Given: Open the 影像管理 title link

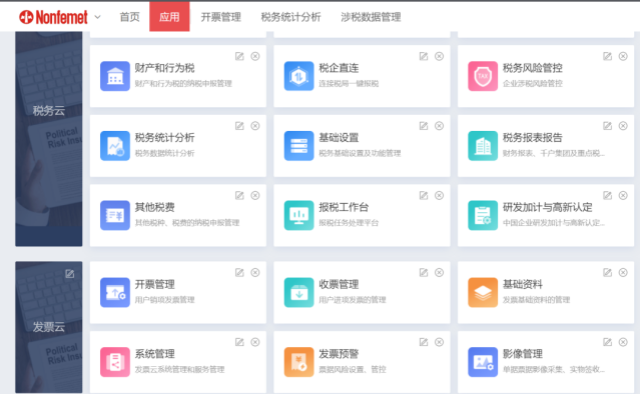Looking at the screenshot, I should tap(522, 354).
